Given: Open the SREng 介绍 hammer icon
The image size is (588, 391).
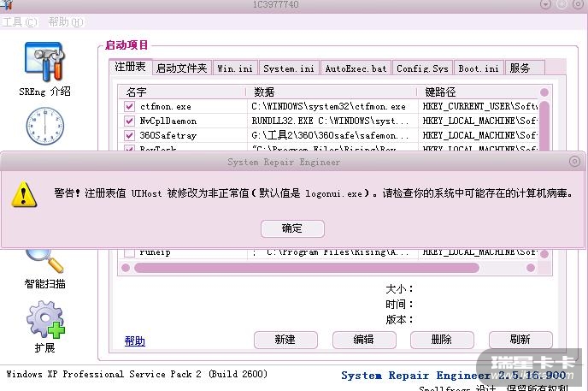Looking at the screenshot, I should [44, 62].
